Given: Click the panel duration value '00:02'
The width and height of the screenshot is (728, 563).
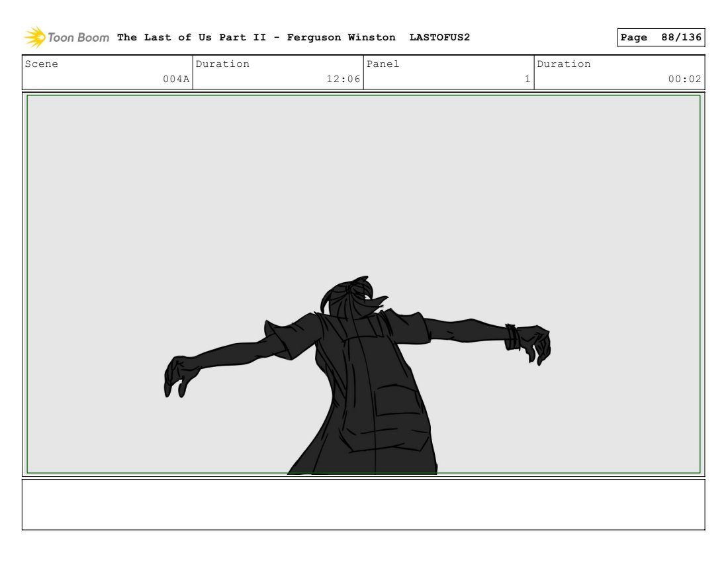Looking at the screenshot, I should tap(685, 79).
